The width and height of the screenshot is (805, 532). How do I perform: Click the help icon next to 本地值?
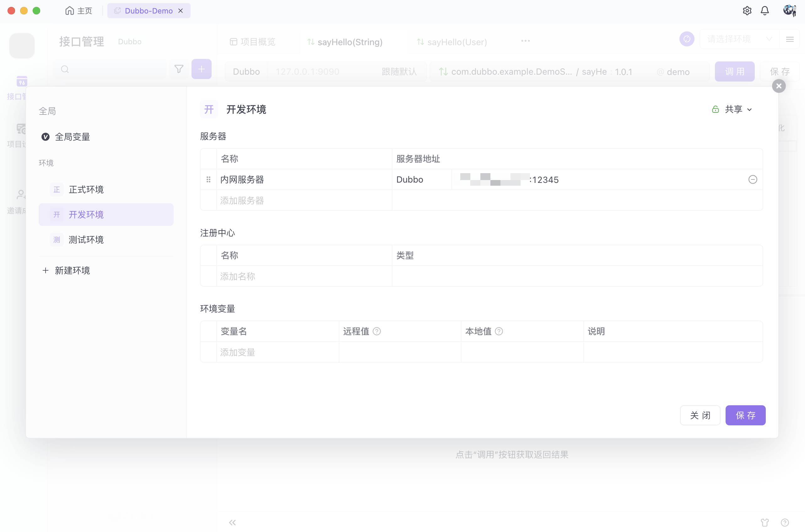point(499,331)
